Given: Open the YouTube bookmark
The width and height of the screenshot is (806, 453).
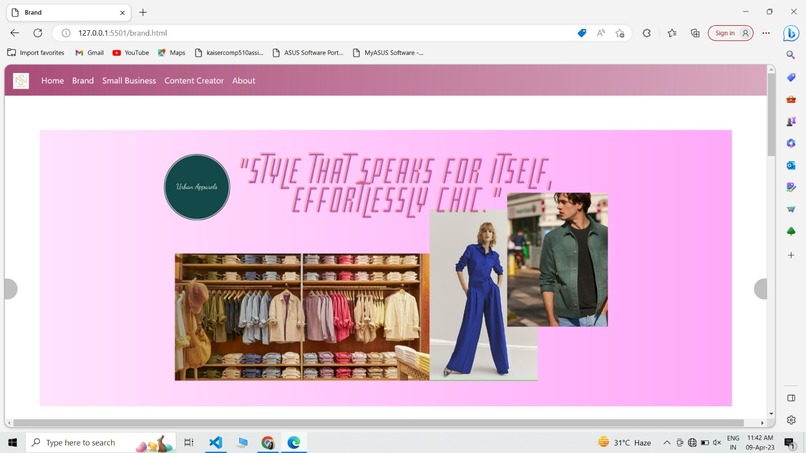Looking at the screenshot, I should [x=131, y=52].
